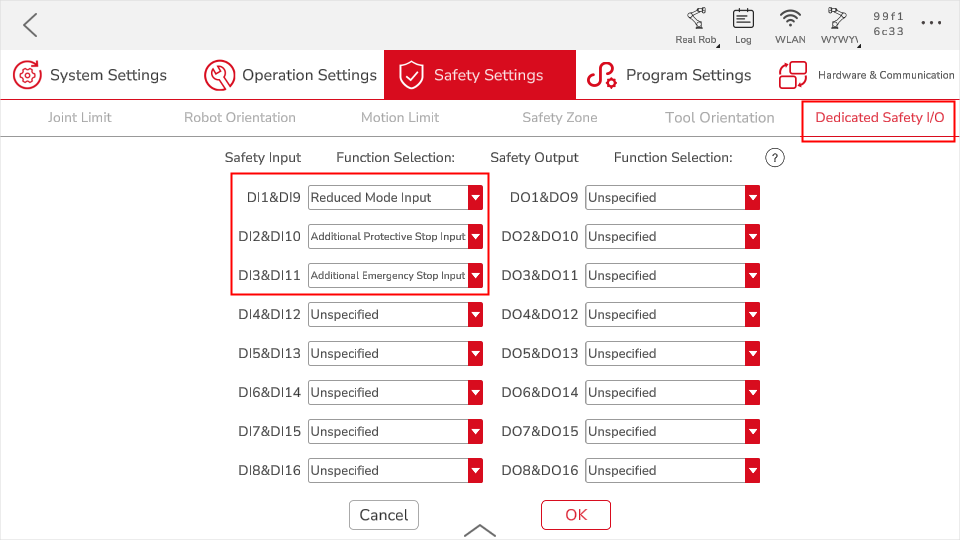The image size is (960, 540).
Task: Click the help question mark icon
Action: pyautogui.click(x=774, y=158)
